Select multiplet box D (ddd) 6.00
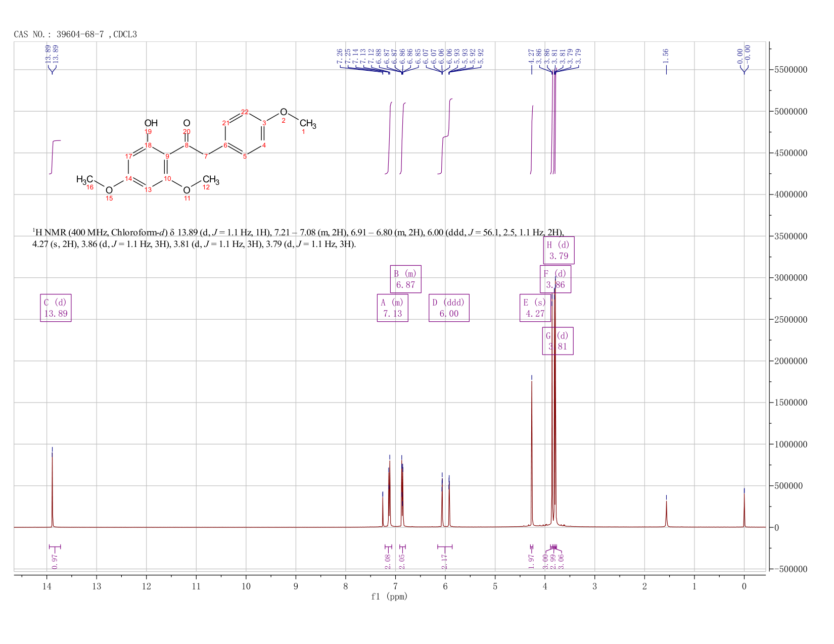The width and height of the screenshot is (834, 644). (449, 308)
